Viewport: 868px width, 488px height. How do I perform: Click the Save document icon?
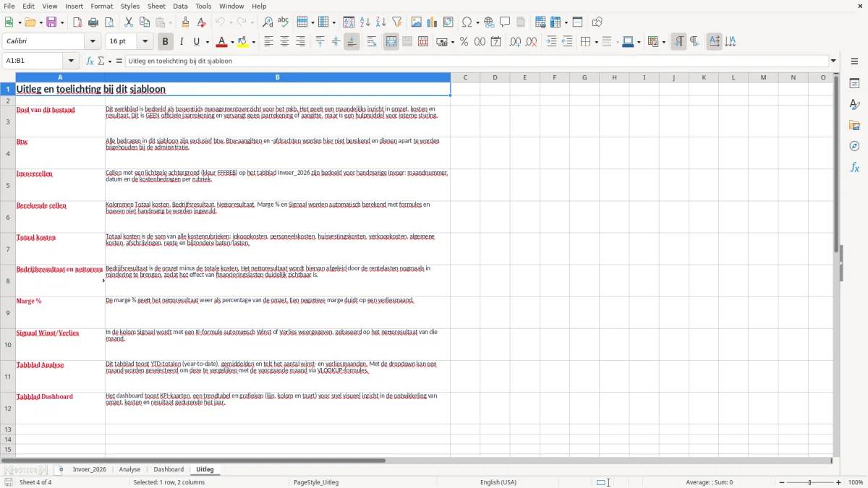[51, 22]
